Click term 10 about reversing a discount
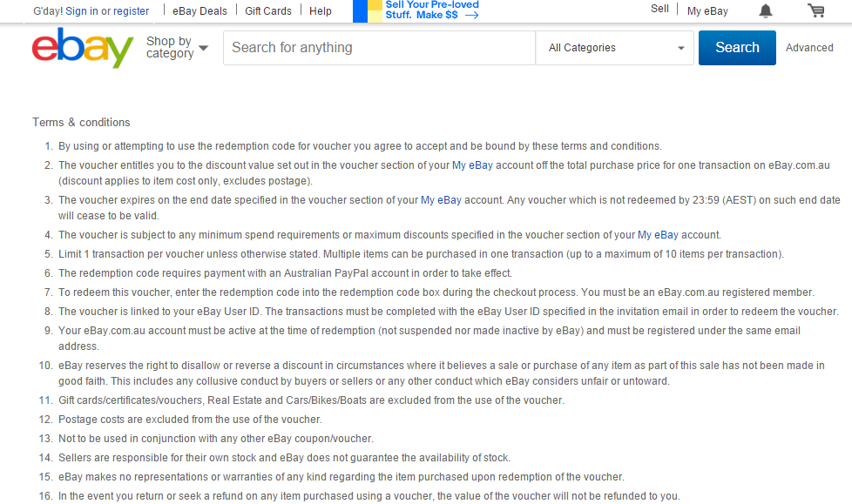The width and height of the screenshot is (852, 504). coord(441,373)
